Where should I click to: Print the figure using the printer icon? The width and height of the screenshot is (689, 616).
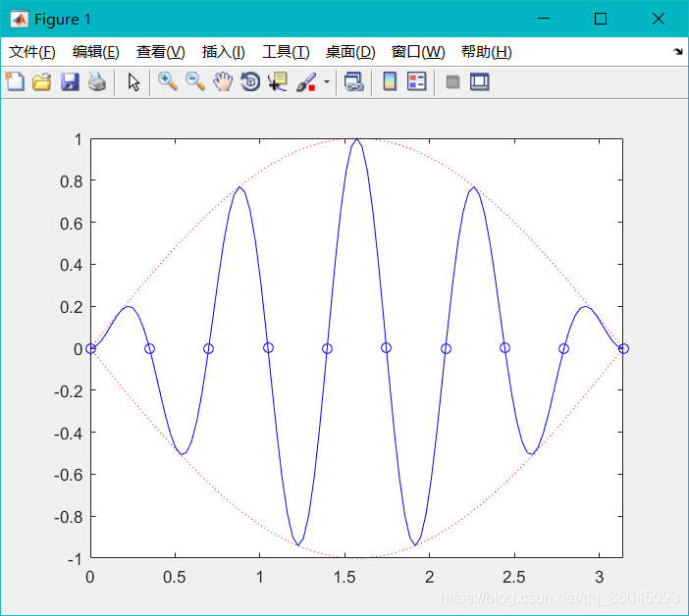[96, 82]
